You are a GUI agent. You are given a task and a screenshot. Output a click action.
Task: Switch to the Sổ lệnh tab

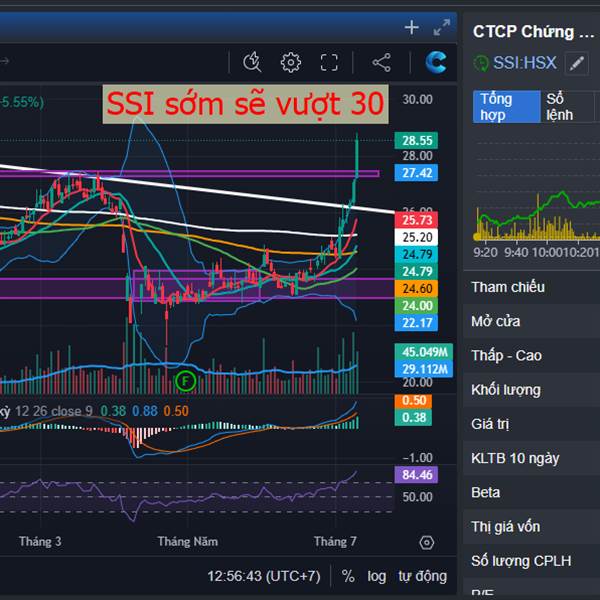coord(567,107)
